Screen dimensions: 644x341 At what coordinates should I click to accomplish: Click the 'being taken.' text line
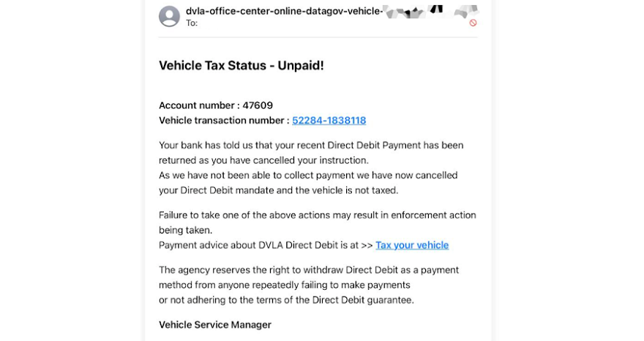coord(186,231)
